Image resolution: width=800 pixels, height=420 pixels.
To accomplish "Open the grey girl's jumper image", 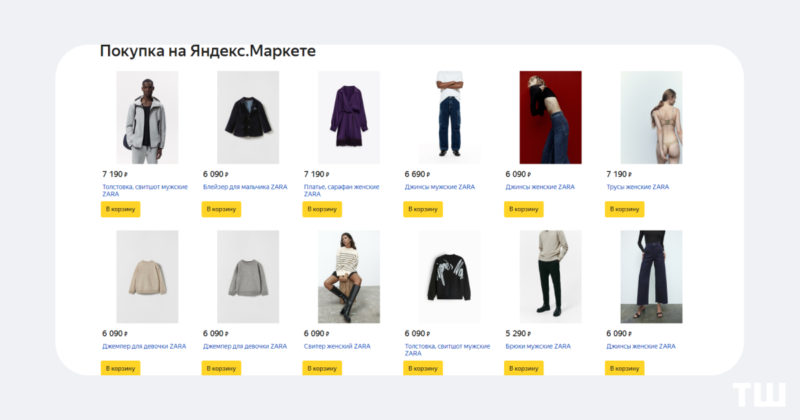I will (x=248, y=277).
